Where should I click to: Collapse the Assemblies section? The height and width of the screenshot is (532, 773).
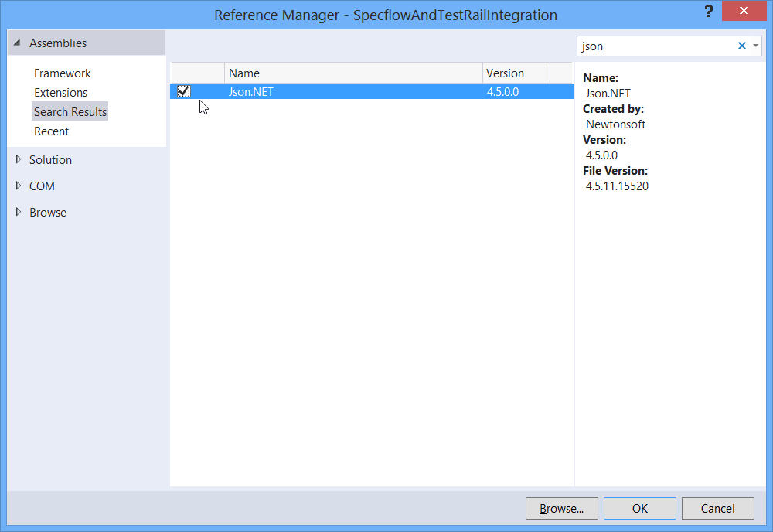[17, 43]
